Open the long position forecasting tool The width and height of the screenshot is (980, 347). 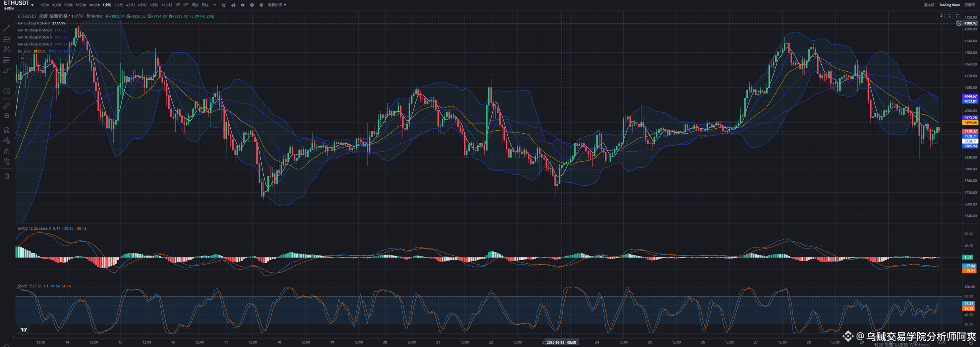coord(7,60)
